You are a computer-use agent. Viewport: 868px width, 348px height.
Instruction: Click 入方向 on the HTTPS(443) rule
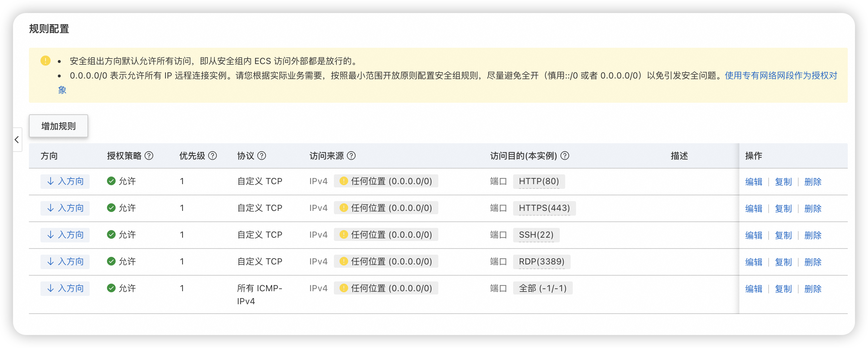tap(65, 208)
